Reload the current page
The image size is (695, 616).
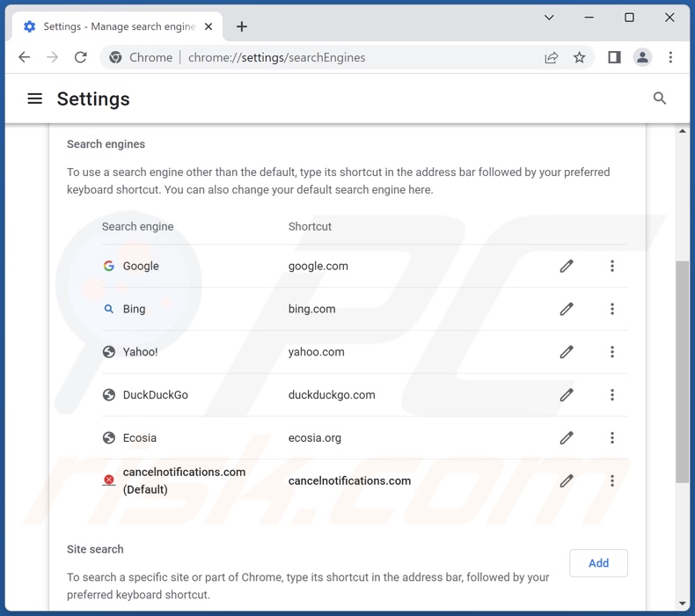[x=80, y=57]
